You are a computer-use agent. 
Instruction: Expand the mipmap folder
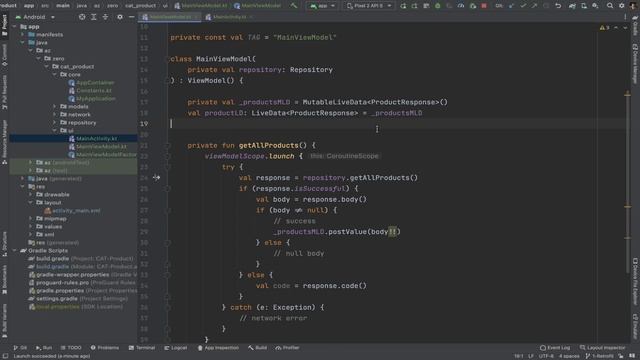[31, 219]
